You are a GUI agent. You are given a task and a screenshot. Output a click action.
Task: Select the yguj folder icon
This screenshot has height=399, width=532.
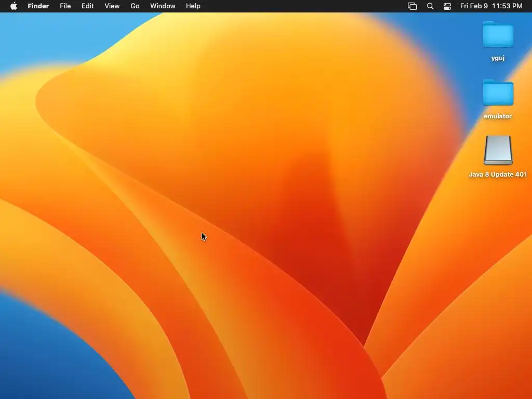pos(498,34)
